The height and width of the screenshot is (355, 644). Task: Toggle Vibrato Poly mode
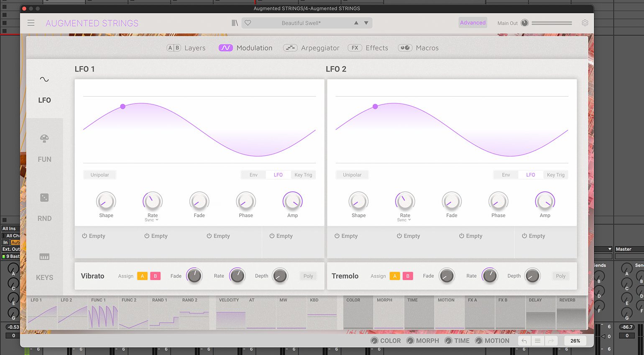click(x=308, y=276)
